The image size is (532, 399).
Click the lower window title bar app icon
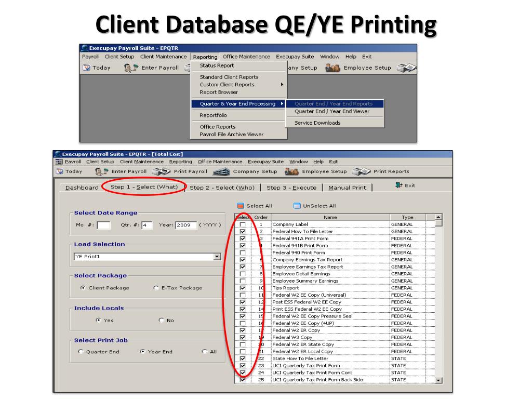(x=58, y=154)
